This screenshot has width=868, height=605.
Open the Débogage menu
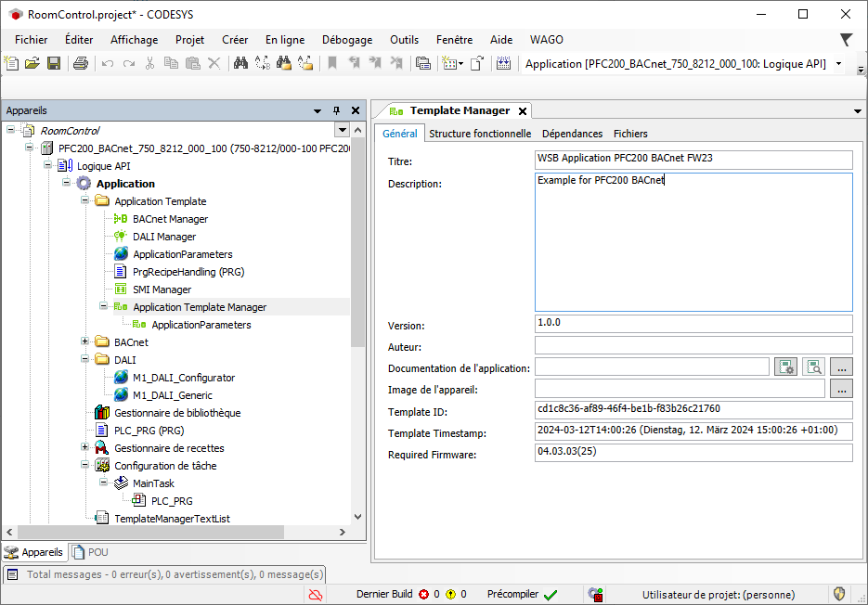pyautogui.click(x=347, y=40)
